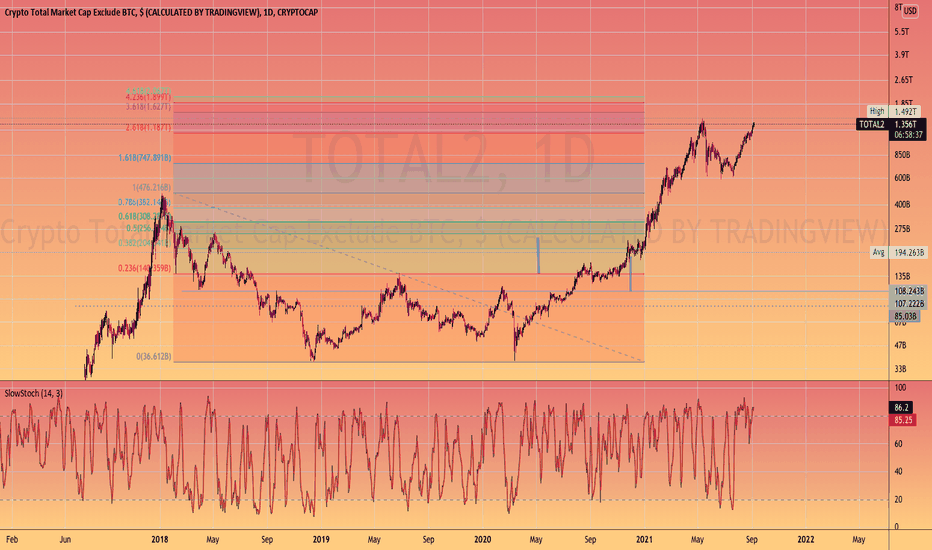Click the 2.65T price scale tick
This screenshot has height=550, width=932.
tap(903, 80)
